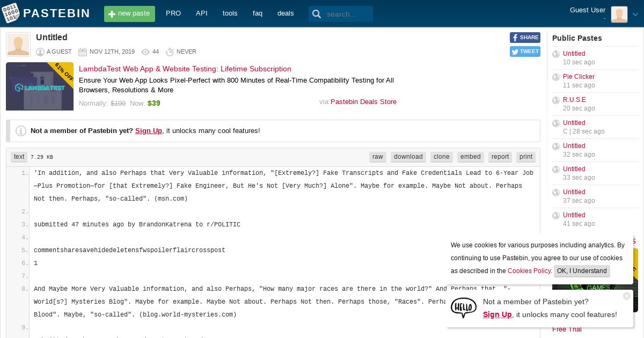Open LambdaTest Lifetime Subscription link
Viewport: 644px width, 338px height.
(185, 69)
